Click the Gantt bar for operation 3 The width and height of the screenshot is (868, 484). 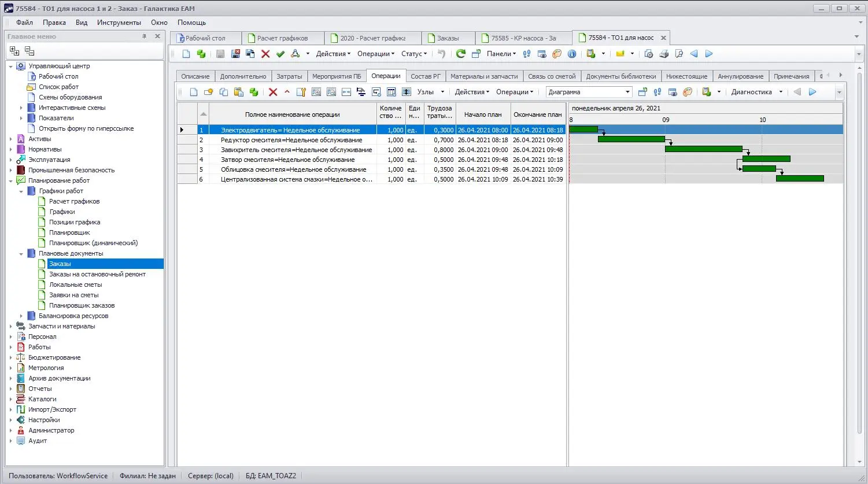click(703, 149)
